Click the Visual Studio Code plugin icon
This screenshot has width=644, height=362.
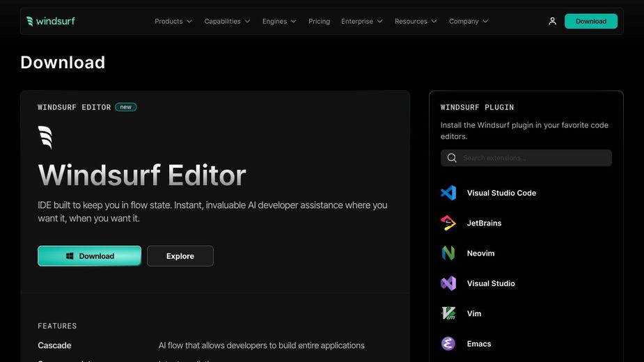(x=448, y=193)
